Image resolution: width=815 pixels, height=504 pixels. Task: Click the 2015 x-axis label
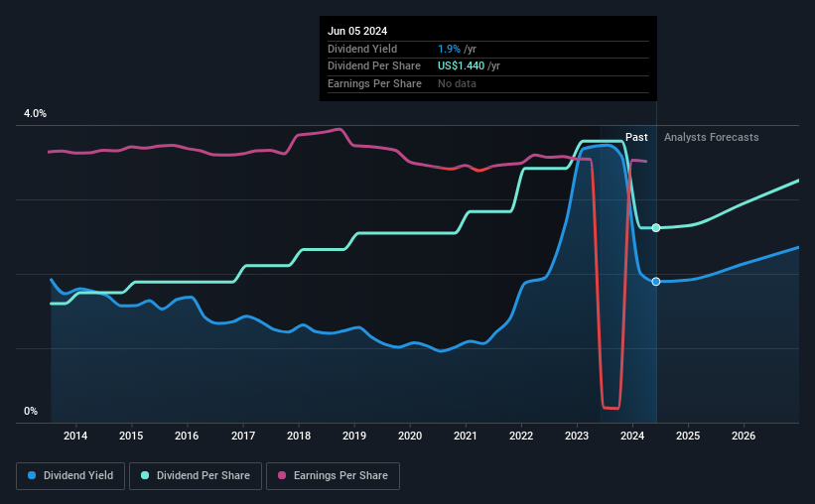click(x=131, y=436)
